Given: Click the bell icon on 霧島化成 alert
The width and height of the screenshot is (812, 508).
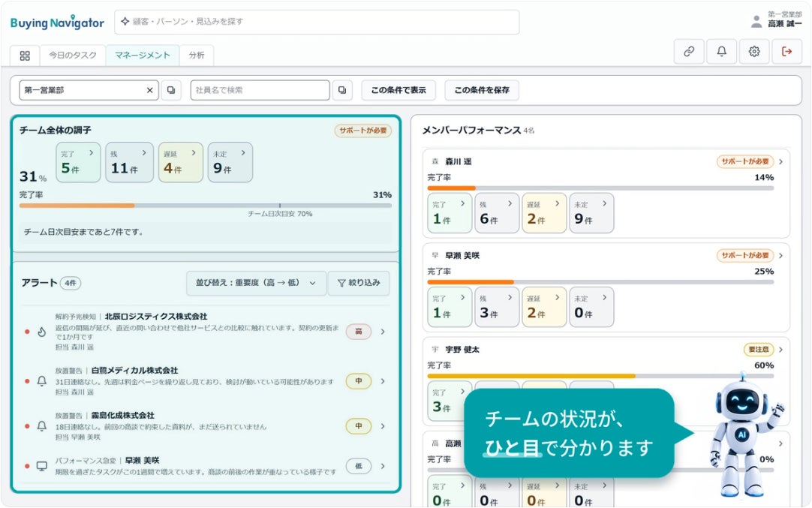Looking at the screenshot, I should pos(42,426).
